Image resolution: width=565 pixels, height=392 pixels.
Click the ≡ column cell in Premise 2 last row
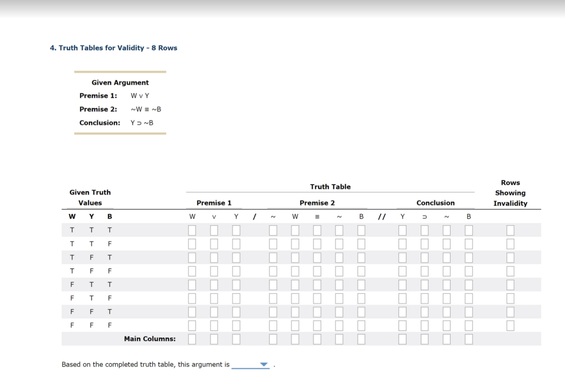(317, 325)
